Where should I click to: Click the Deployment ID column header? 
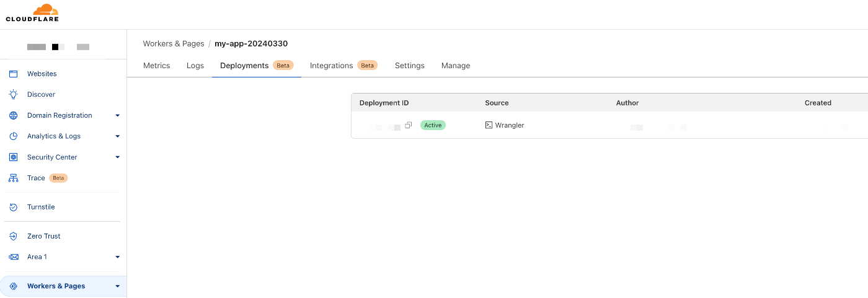coord(384,103)
